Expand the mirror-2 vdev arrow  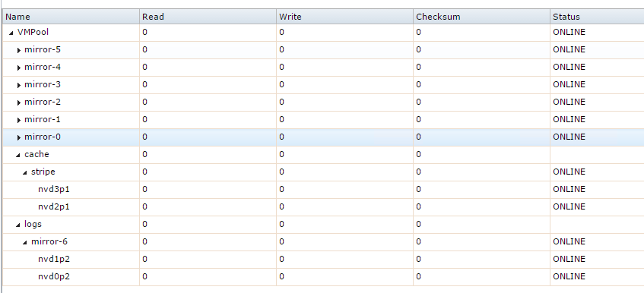tap(18, 102)
